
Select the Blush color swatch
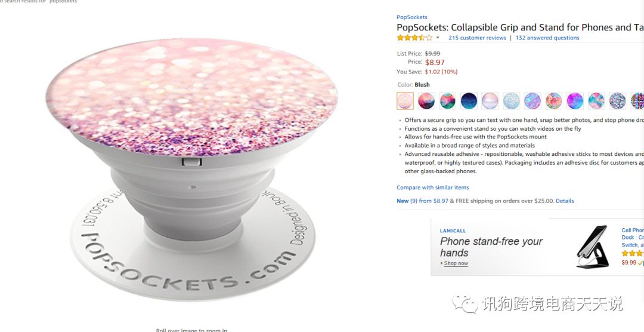(x=405, y=101)
